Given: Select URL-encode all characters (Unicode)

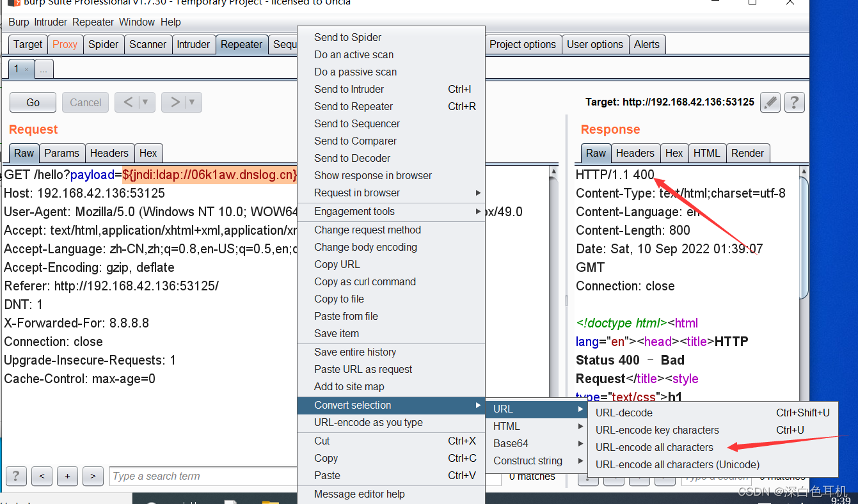Looking at the screenshot, I should (713, 464).
